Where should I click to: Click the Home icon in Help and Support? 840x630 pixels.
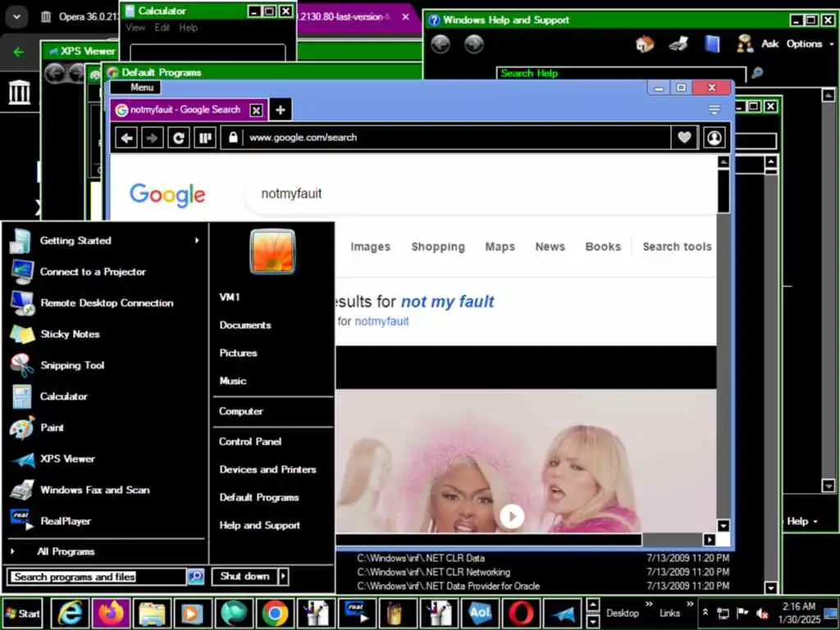[x=645, y=44]
